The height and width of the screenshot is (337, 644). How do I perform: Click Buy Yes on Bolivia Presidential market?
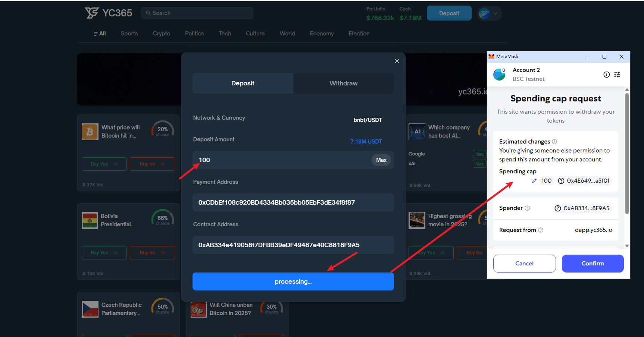pos(104,253)
